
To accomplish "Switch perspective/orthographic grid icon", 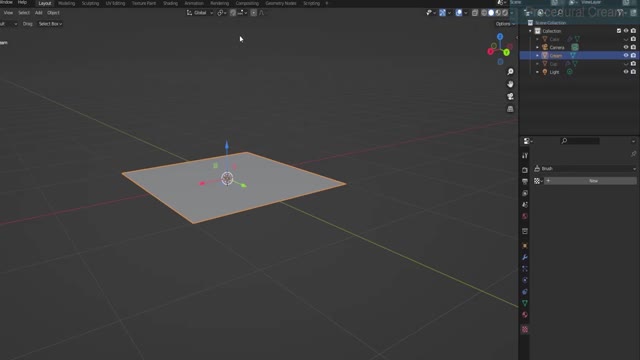I will [510, 109].
